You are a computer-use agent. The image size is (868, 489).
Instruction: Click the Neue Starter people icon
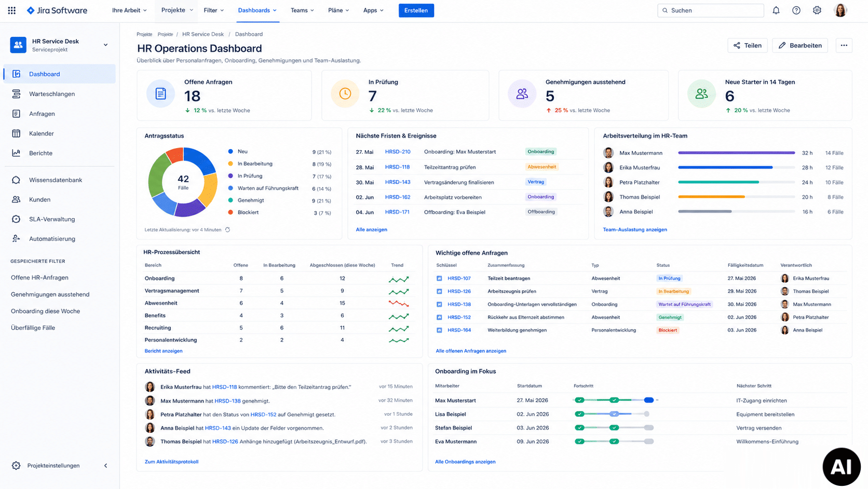pos(702,94)
